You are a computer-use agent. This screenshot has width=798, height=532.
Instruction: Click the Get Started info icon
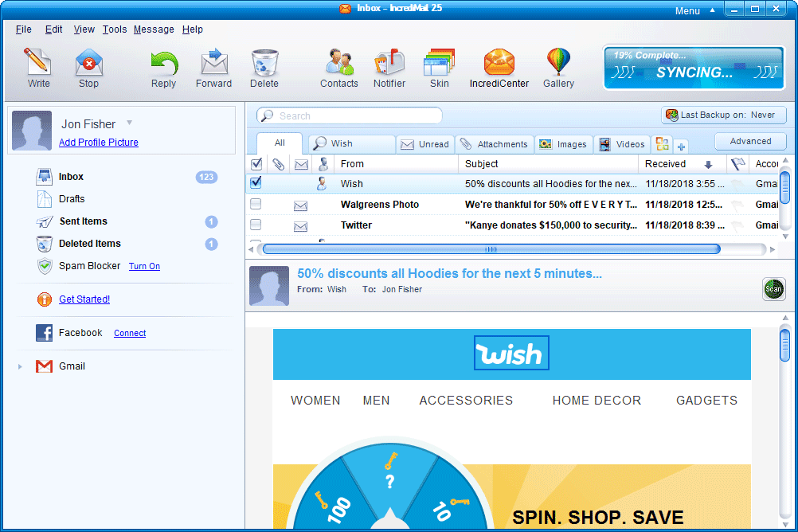point(45,299)
